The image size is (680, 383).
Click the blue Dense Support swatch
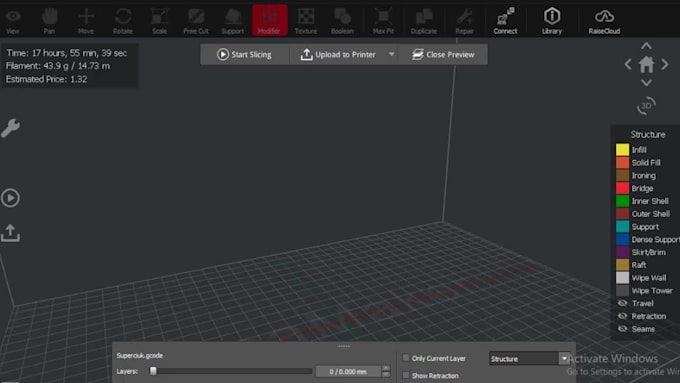622,239
